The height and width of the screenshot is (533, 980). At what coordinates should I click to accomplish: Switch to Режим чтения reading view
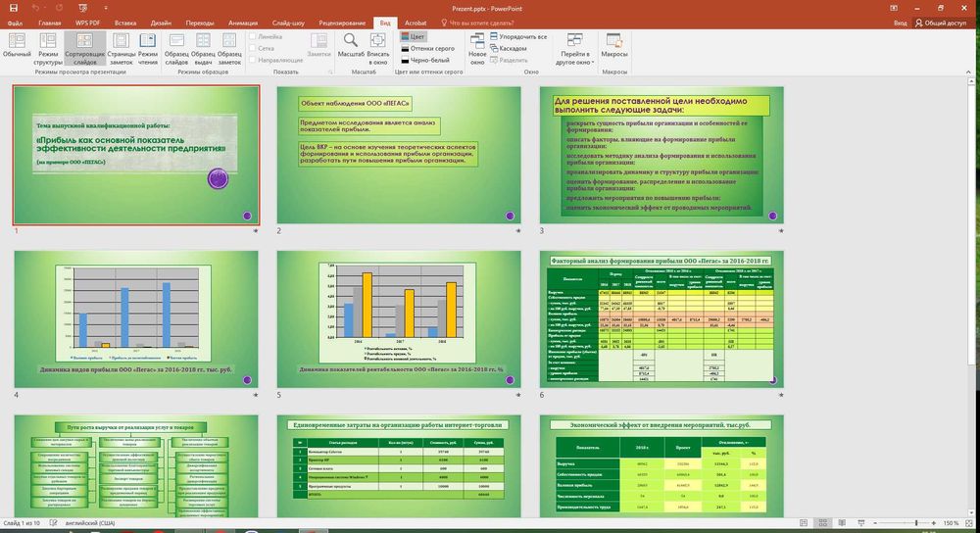(148, 48)
